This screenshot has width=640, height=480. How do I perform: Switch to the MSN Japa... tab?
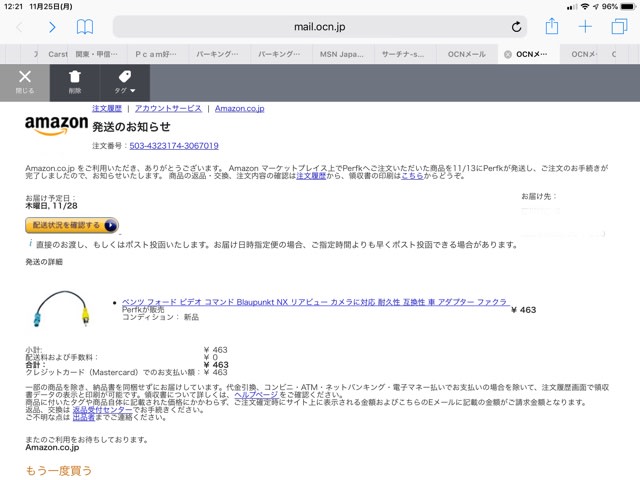tap(342, 54)
